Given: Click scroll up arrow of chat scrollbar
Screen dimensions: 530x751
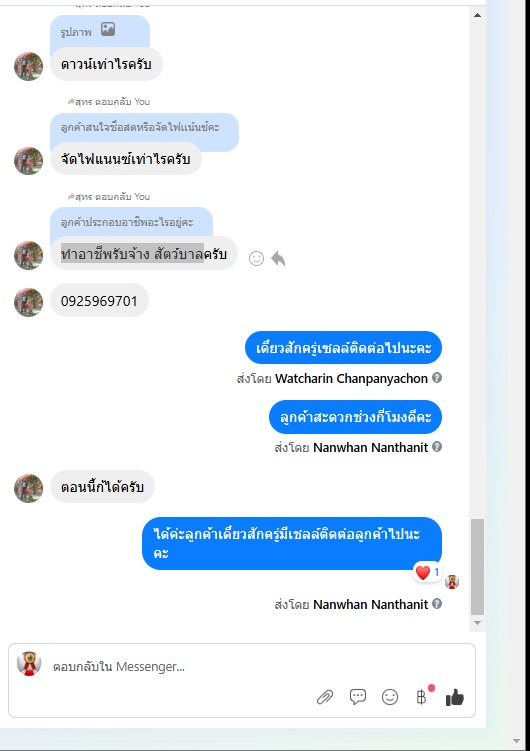Looking at the screenshot, I should coord(477,15).
